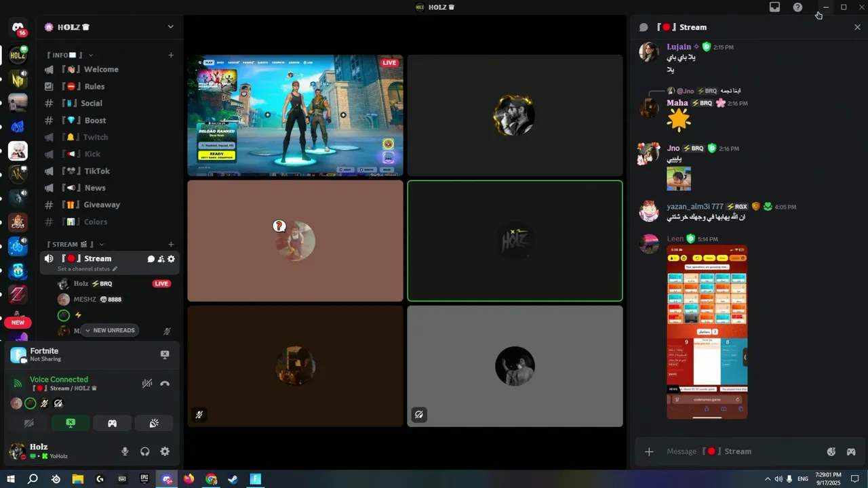
Task: Open Epic Games Launcher from taskbar
Action: point(144,479)
